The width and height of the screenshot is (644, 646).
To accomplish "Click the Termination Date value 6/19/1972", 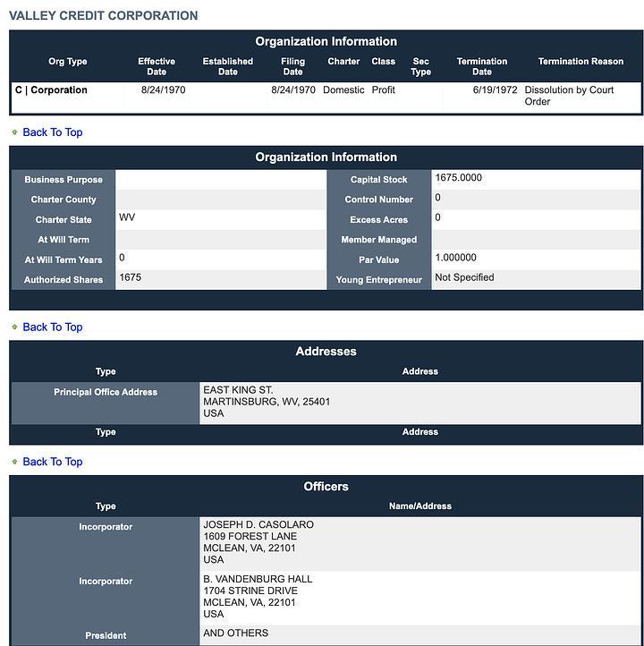I will [495, 89].
